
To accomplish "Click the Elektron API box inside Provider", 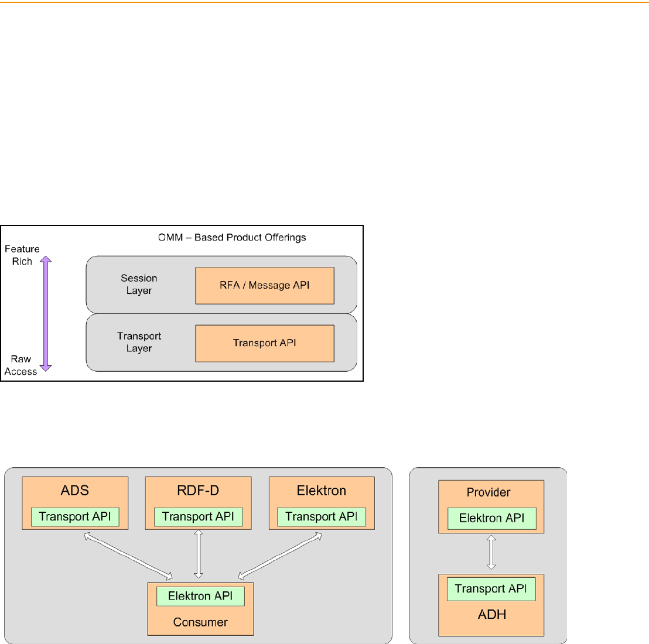I will pyautogui.click(x=491, y=518).
